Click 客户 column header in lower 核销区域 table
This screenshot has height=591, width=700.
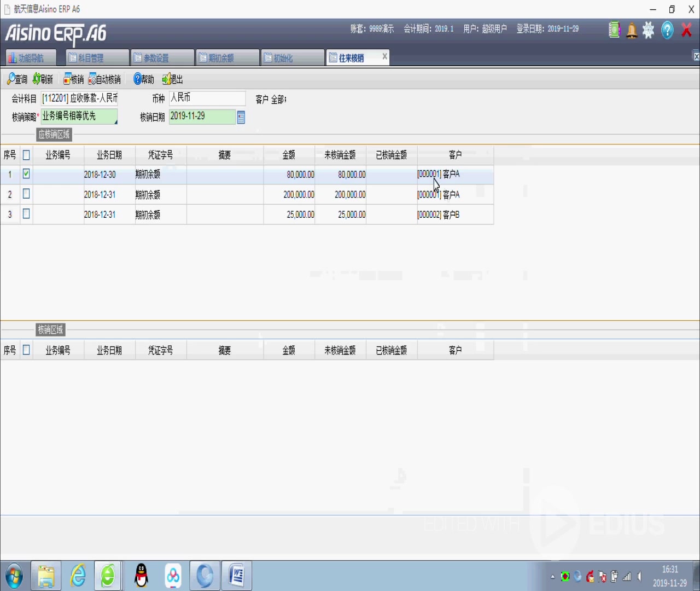pos(456,350)
